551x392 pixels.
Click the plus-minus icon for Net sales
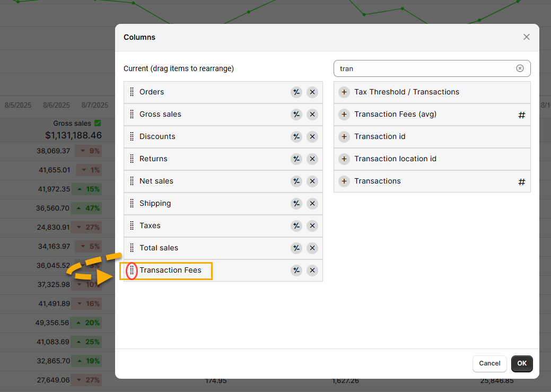[296, 181]
